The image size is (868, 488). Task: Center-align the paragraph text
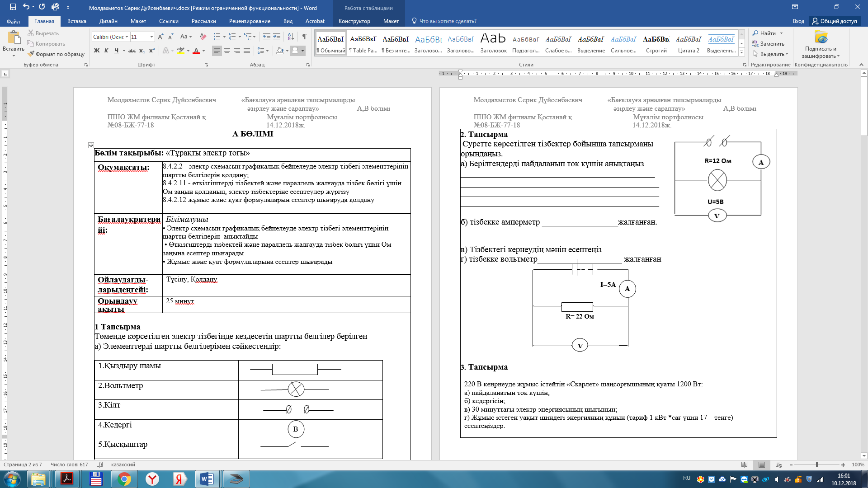[x=227, y=51]
